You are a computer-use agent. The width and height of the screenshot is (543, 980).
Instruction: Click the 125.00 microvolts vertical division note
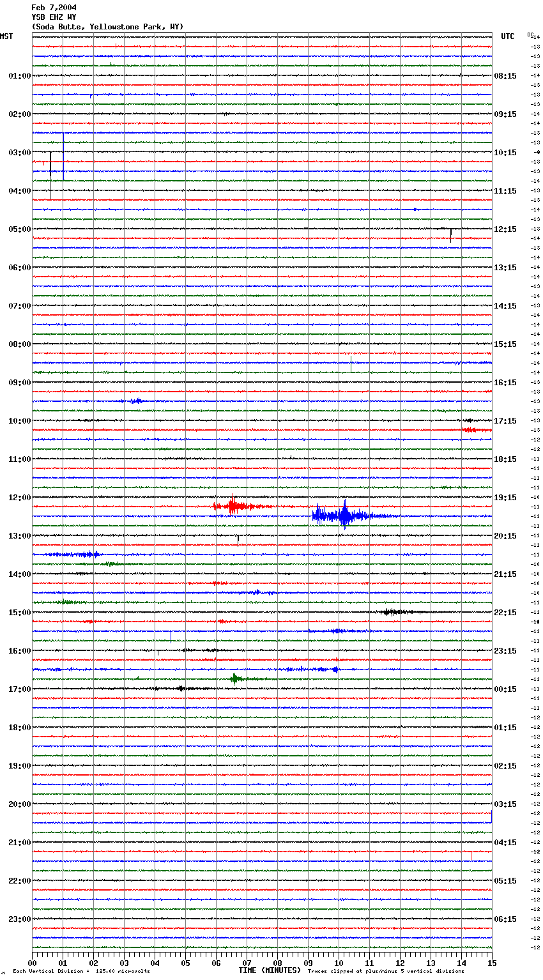coord(81,971)
